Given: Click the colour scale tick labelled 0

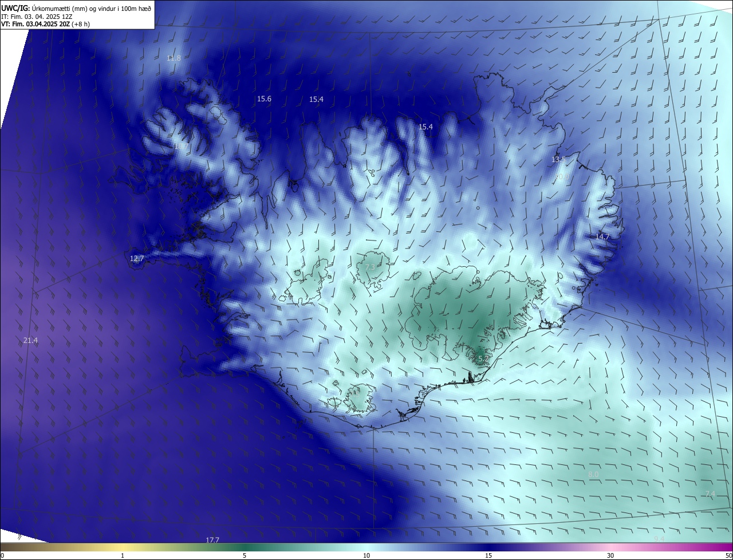Looking at the screenshot, I should pyautogui.click(x=2, y=555).
